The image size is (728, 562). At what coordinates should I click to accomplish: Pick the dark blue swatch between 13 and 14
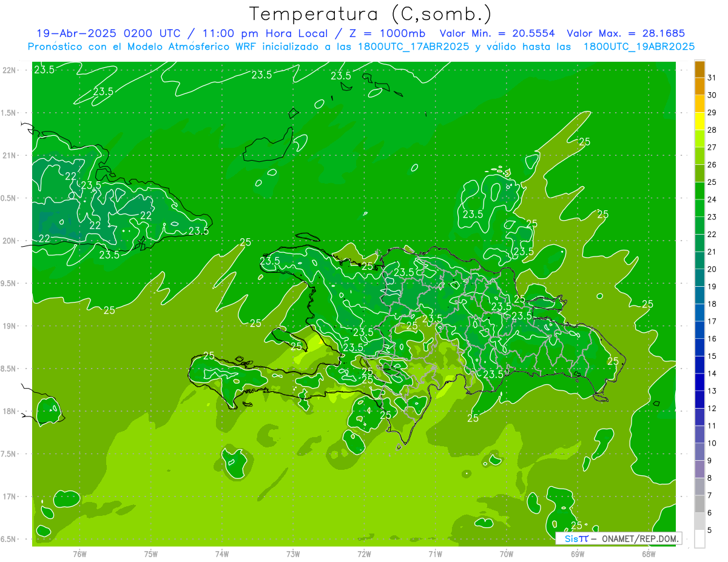point(699,383)
